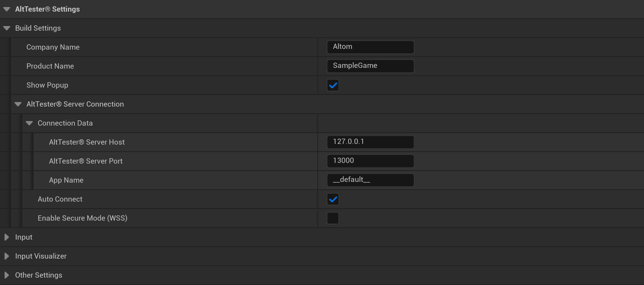
Task: Select the Product Name label
Action: [x=50, y=66]
